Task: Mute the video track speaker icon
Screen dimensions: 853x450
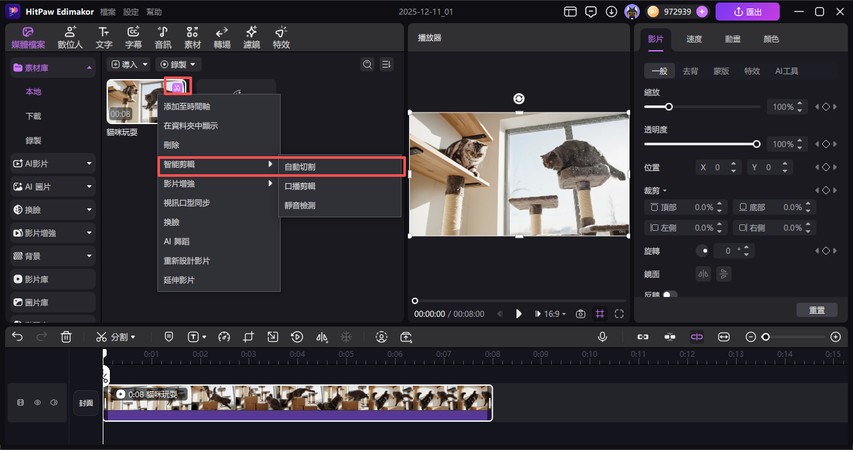Action: [x=54, y=403]
